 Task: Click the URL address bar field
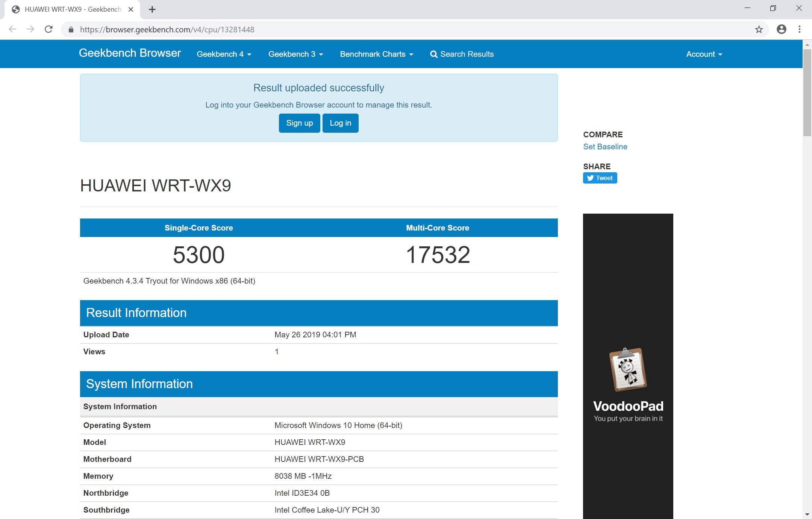pyautogui.click(x=376, y=29)
